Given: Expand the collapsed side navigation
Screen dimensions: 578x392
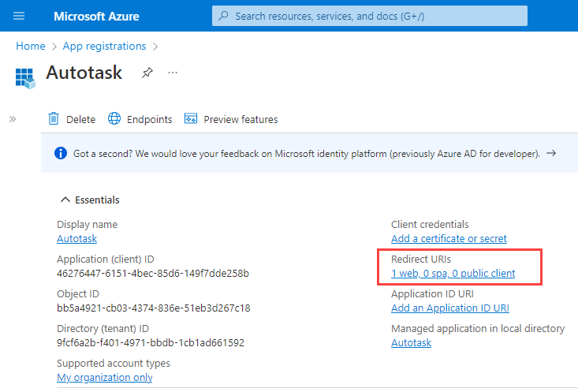Looking at the screenshot, I should click(x=13, y=119).
